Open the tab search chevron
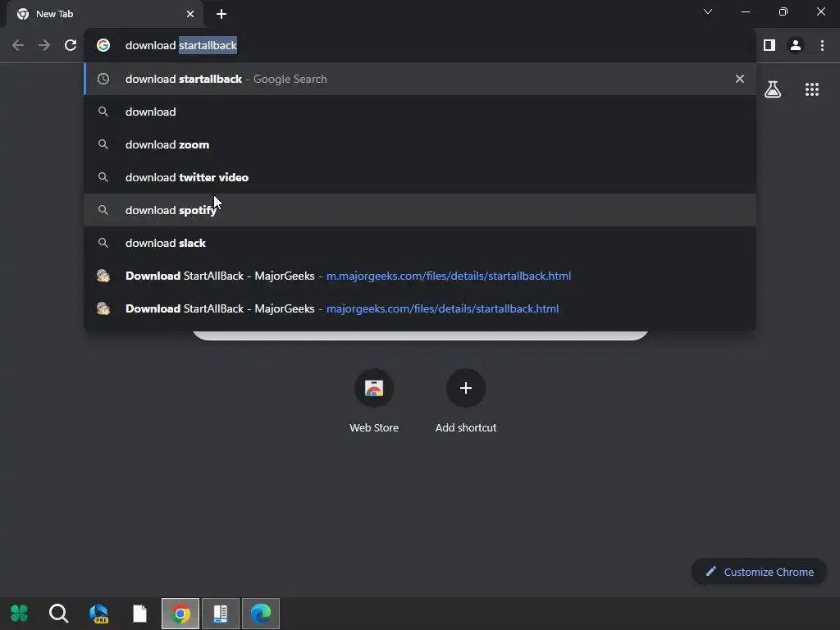Viewport: 840px width, 630px height. [x=708, y=11]
